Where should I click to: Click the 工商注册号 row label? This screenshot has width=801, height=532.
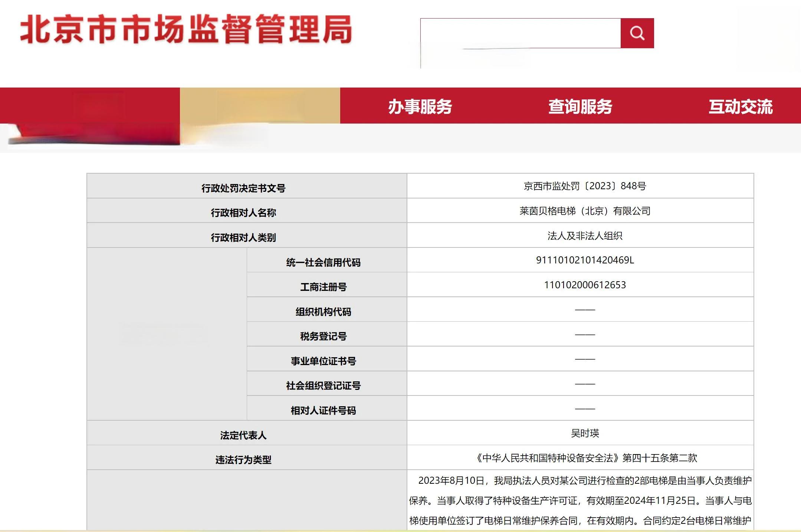[x=323, y=287]
